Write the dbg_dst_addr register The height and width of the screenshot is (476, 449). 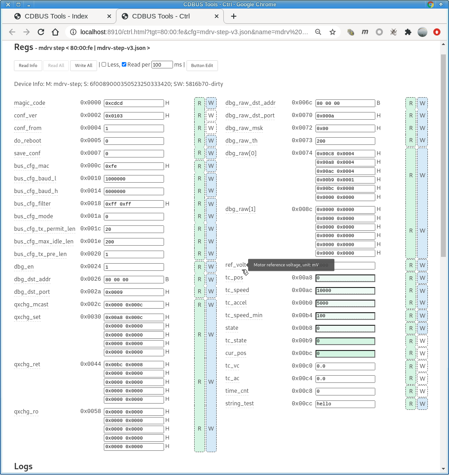pos(211,279)
